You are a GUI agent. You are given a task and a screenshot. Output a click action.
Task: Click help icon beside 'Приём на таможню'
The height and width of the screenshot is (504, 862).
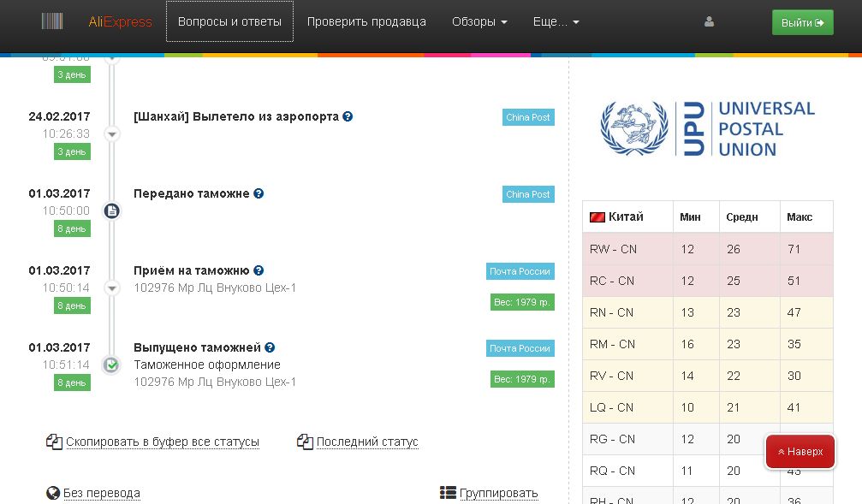259,270
